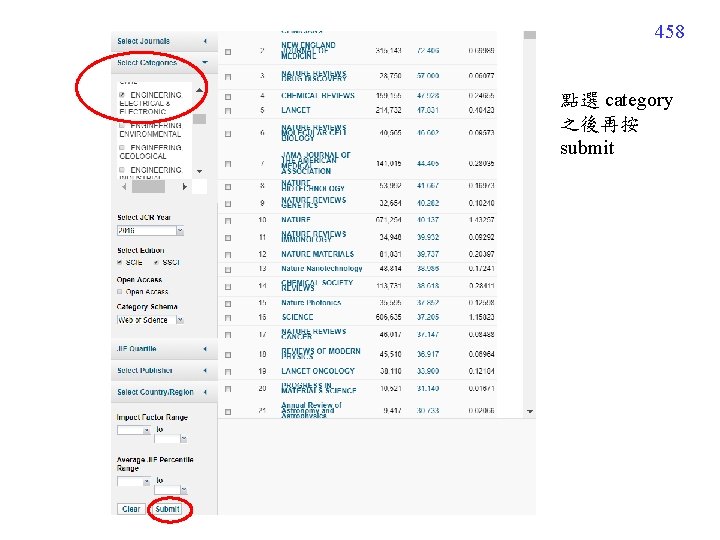Open the Science journal link
The width and height of the screenshot is (720, 540).
point(298,317)
